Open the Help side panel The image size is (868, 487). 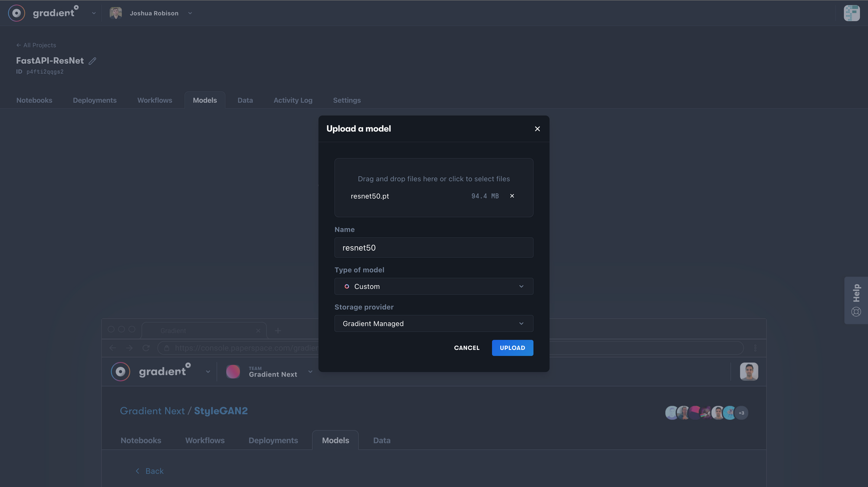(856, 300)
